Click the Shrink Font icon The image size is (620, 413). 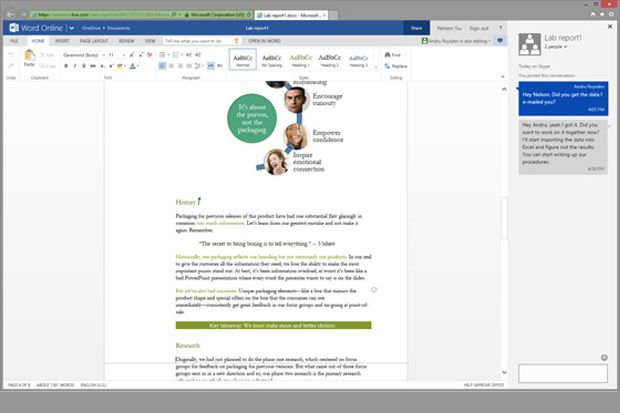140,55
